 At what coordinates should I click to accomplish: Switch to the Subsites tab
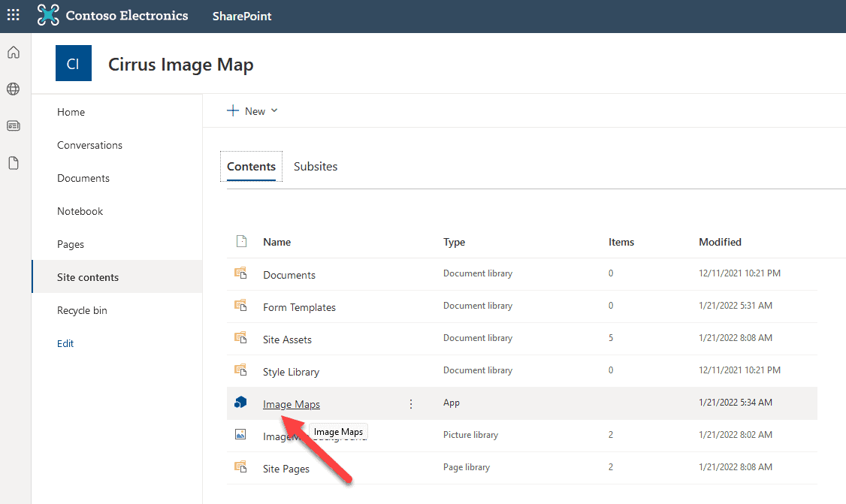point(315,166)
